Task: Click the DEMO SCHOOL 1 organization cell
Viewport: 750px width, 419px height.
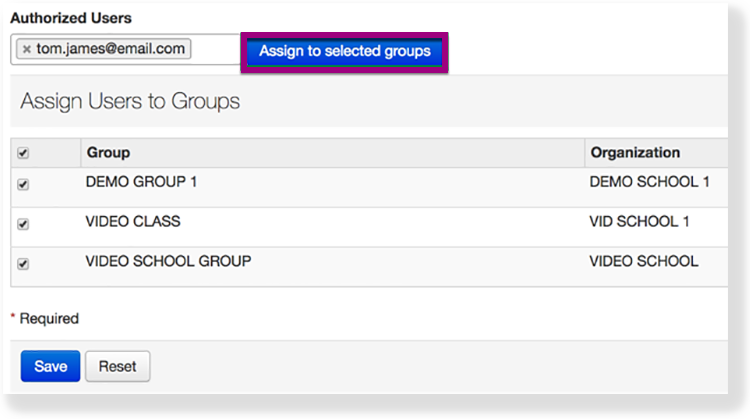Action: click(649, 182)
